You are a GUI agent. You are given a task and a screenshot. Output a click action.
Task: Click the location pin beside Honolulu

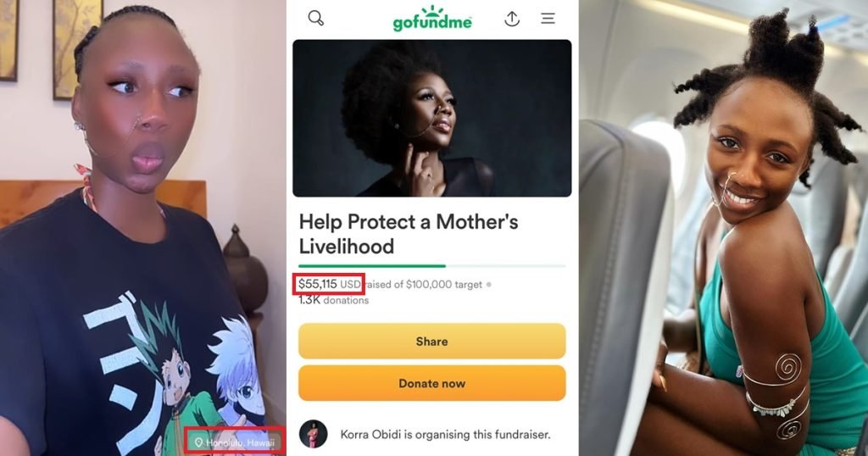[198, 442]
